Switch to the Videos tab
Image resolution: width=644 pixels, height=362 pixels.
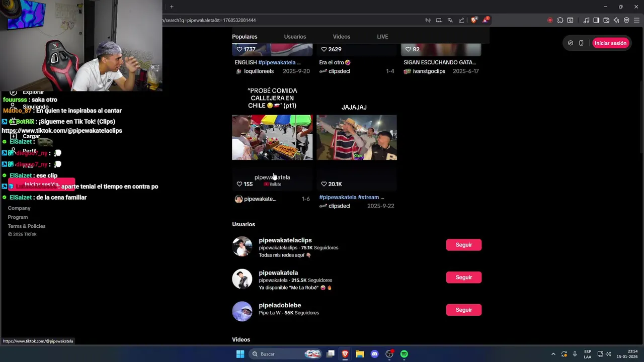(341, 37)
